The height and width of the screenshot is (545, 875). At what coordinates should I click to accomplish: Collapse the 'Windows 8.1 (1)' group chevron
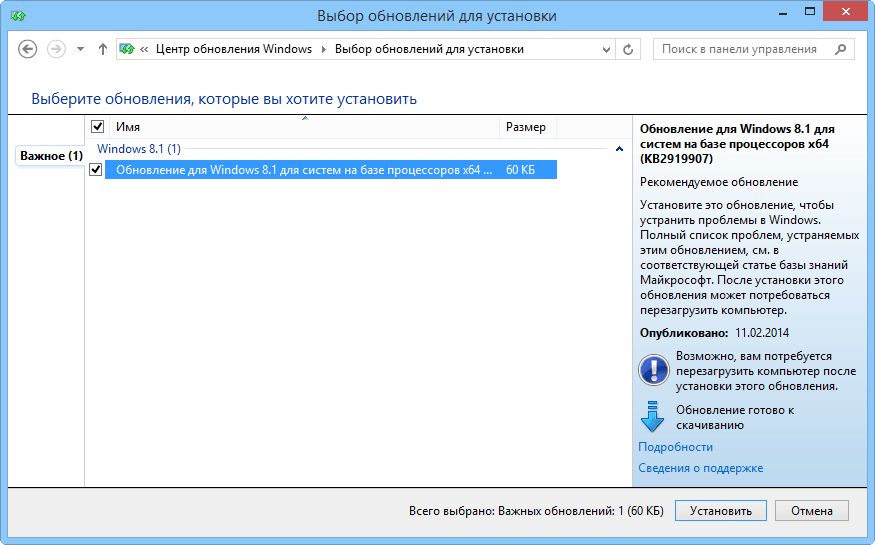(x=619, y=149)
